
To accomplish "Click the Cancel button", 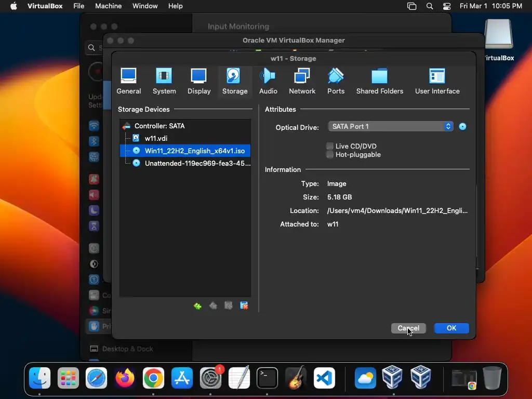I will pyautogui.click(x=408, y=328).
